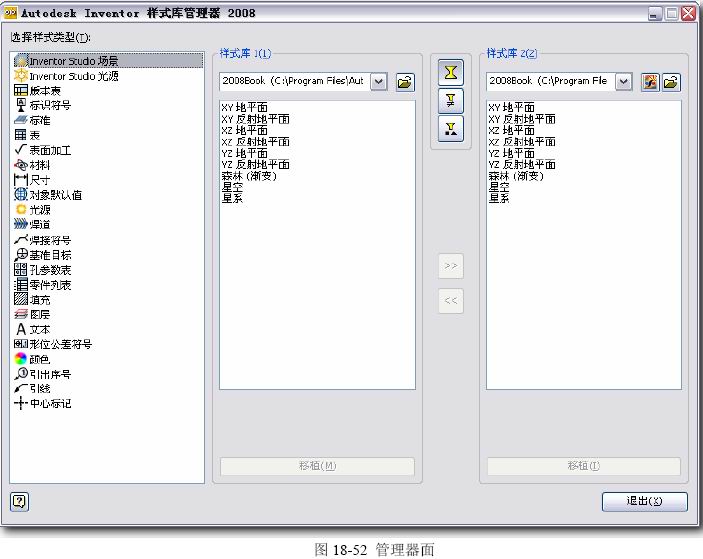Select 标准 style type
The width and height of the screenshot is (703, 559).
point(32,120)
